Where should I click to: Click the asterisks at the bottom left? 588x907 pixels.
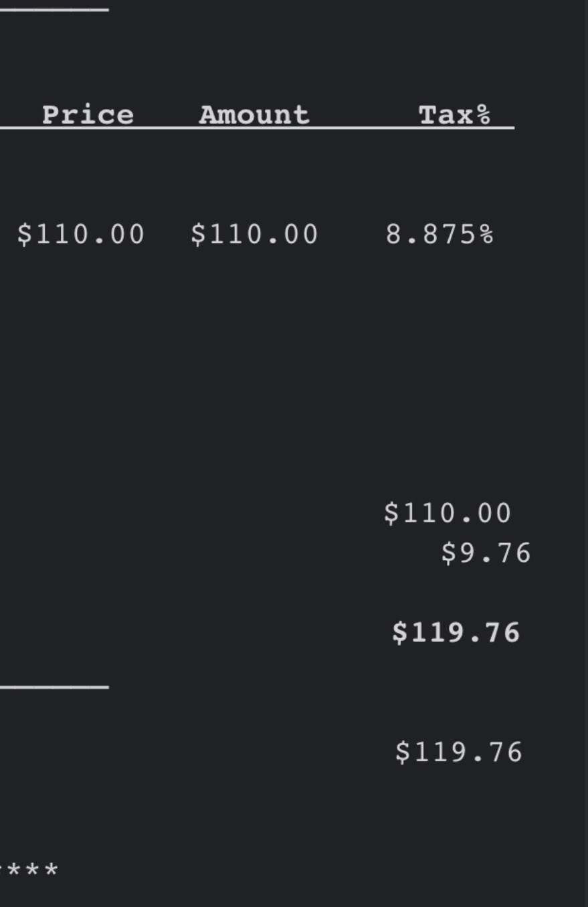[30, 872]
